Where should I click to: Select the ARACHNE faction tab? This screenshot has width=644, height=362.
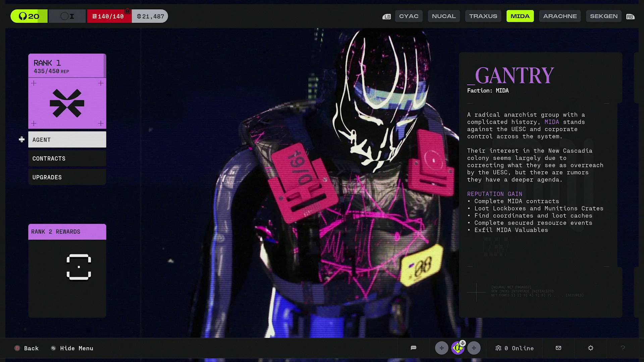pos(559,16)
